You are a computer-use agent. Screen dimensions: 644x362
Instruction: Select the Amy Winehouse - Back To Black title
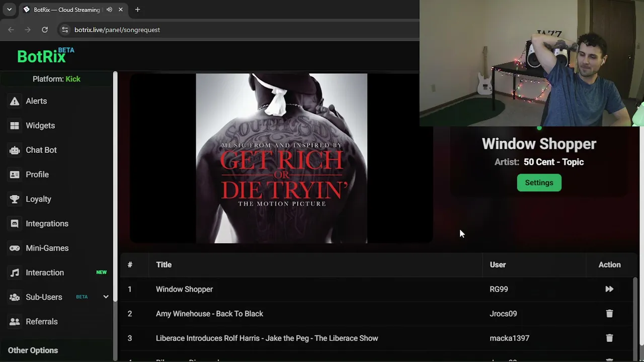coord(209,314)
